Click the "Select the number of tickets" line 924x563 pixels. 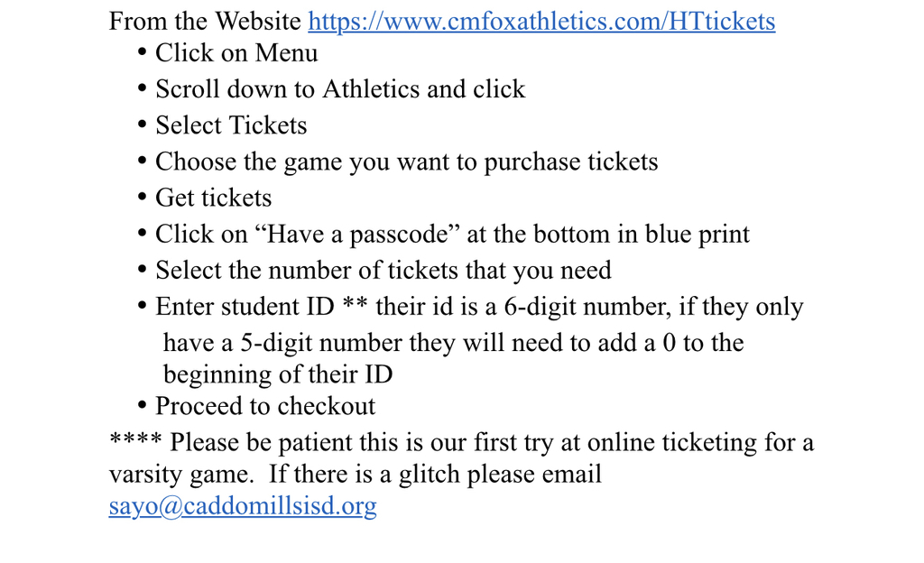coord(383,271)
